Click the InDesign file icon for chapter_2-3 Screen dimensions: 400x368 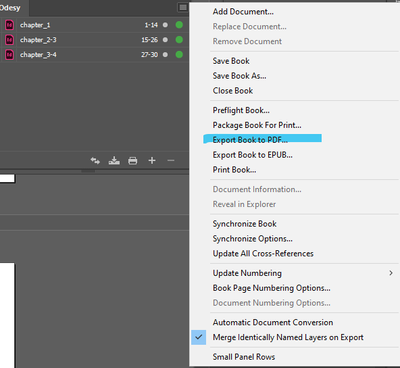tap(9, 40)
